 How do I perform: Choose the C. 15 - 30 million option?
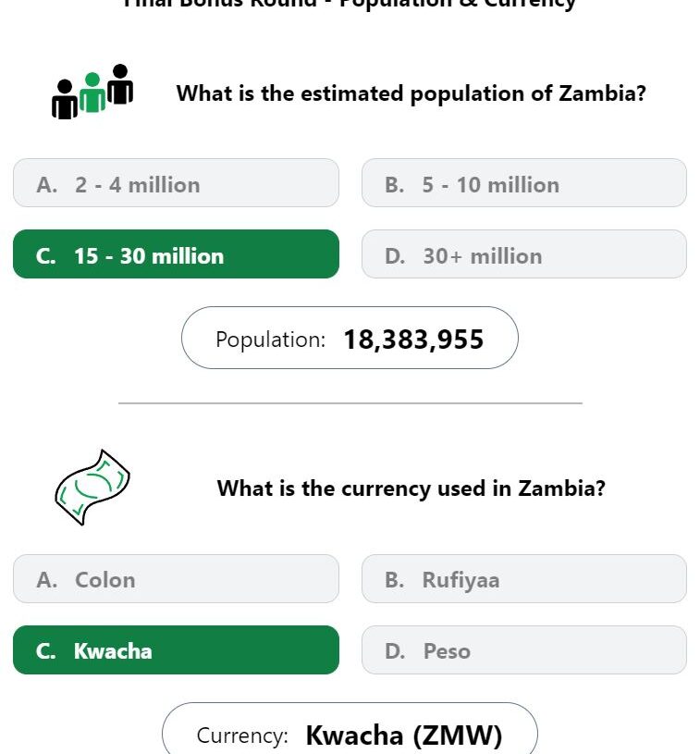[176, 253]
